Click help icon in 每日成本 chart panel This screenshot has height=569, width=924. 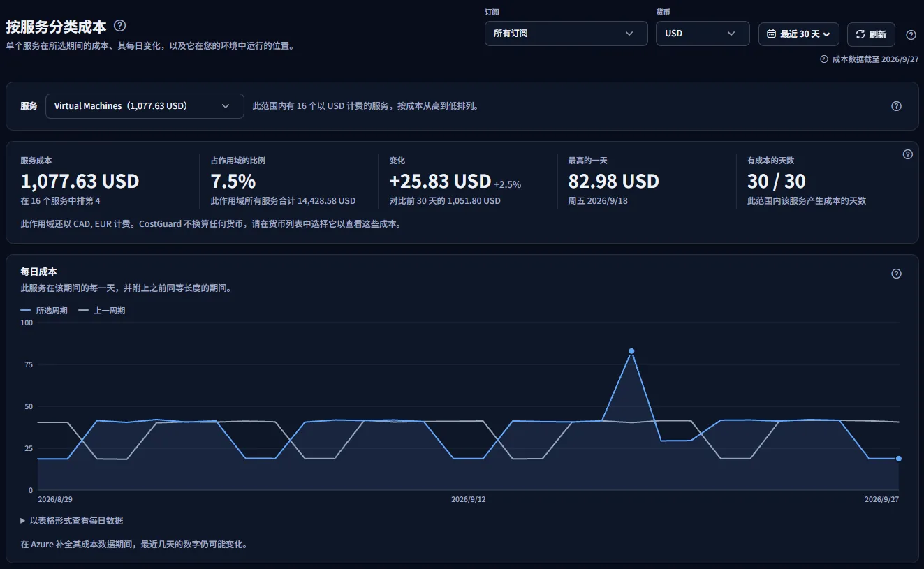897,274
